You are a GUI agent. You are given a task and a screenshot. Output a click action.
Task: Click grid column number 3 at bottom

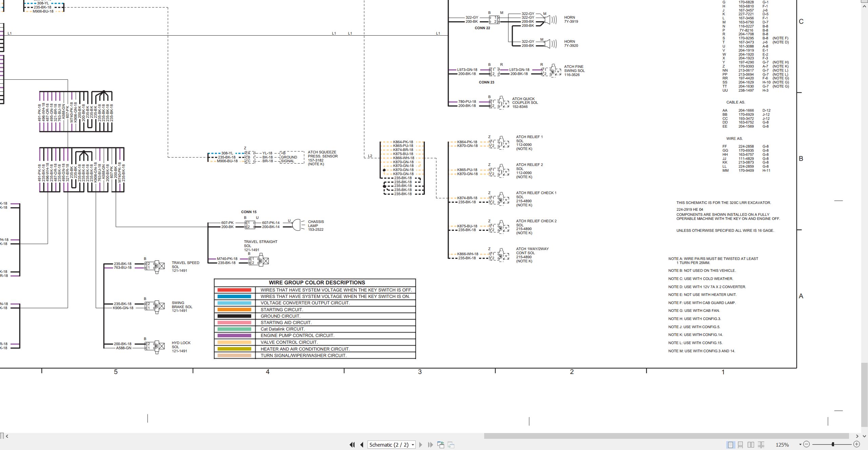pyautogui.click(x=420, y=372)
